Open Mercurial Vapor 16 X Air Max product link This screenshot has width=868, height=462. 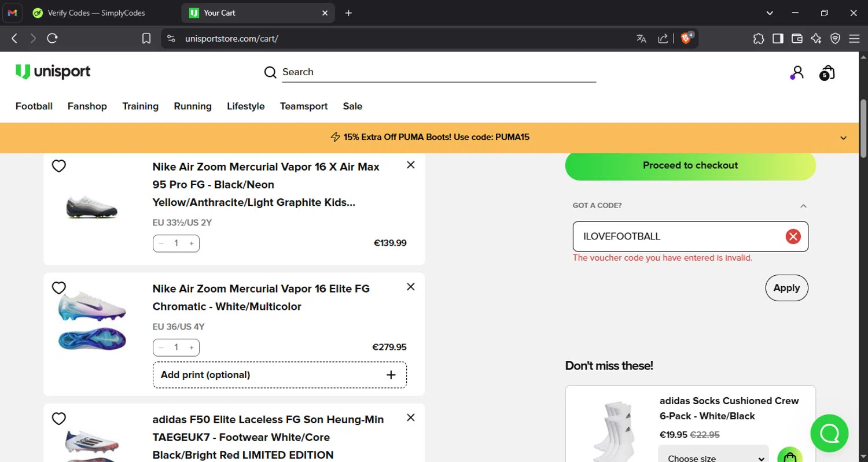266,184
